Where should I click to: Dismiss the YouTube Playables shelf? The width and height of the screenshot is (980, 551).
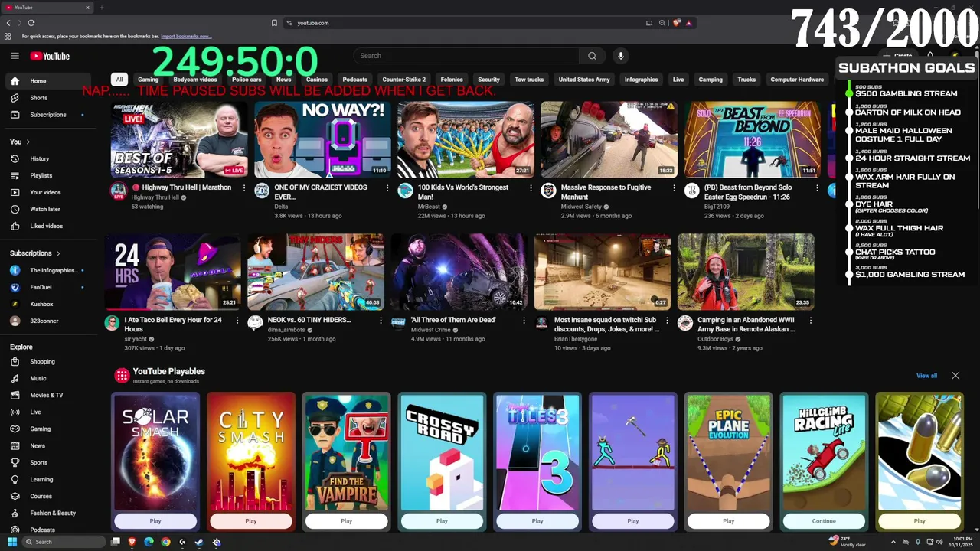coord(955,376)
